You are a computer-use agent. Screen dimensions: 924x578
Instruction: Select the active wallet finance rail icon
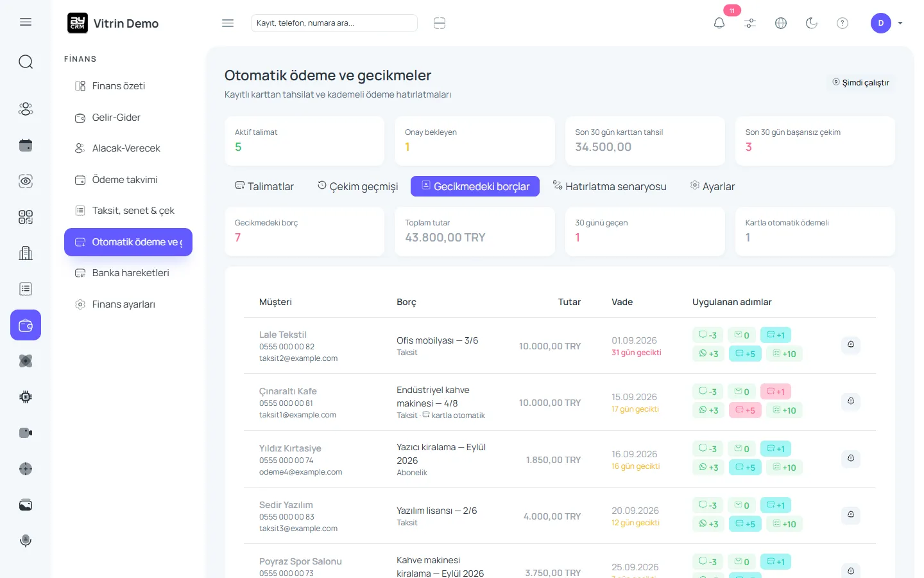pos(26,325)
